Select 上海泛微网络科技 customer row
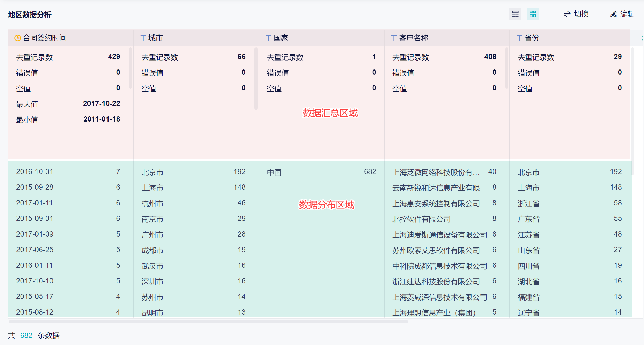 (x=436, y=172)
